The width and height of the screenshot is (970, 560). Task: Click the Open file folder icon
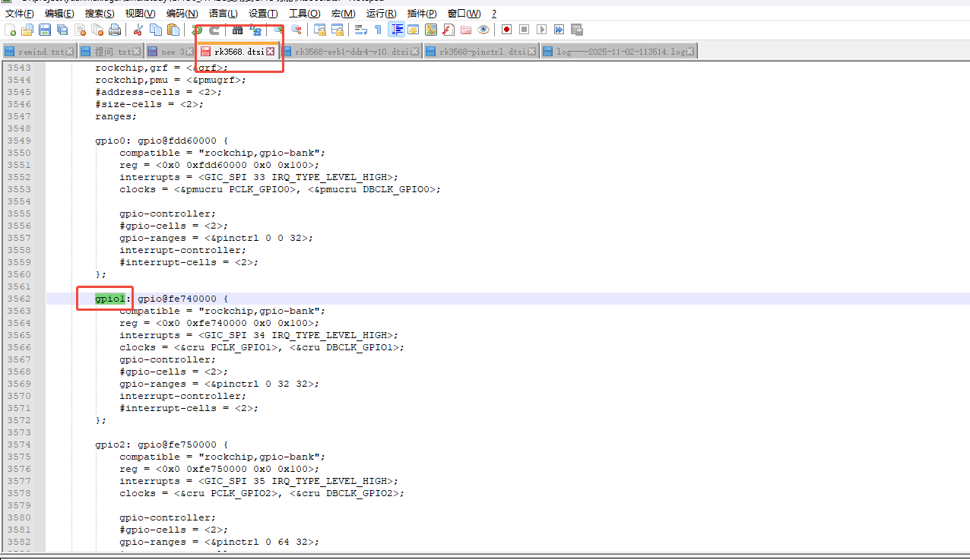click(x=27, y=30)
